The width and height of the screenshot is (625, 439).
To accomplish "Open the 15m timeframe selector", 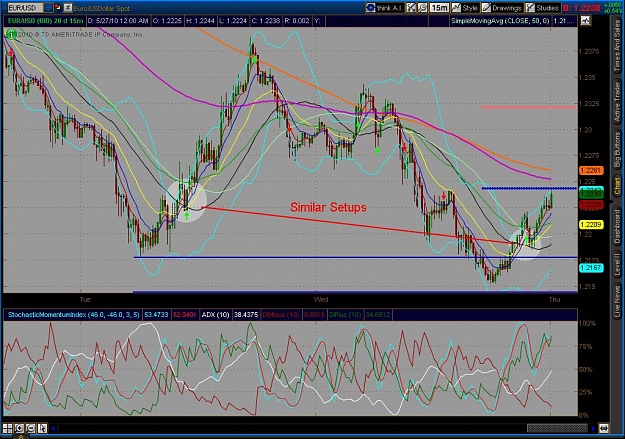I will pos(439,8).
